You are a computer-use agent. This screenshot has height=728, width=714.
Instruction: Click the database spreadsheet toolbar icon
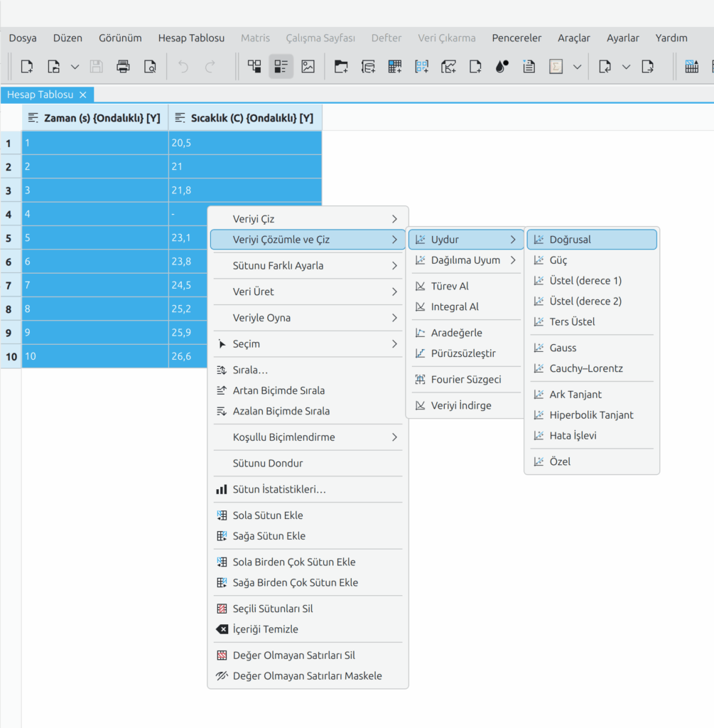368,66
